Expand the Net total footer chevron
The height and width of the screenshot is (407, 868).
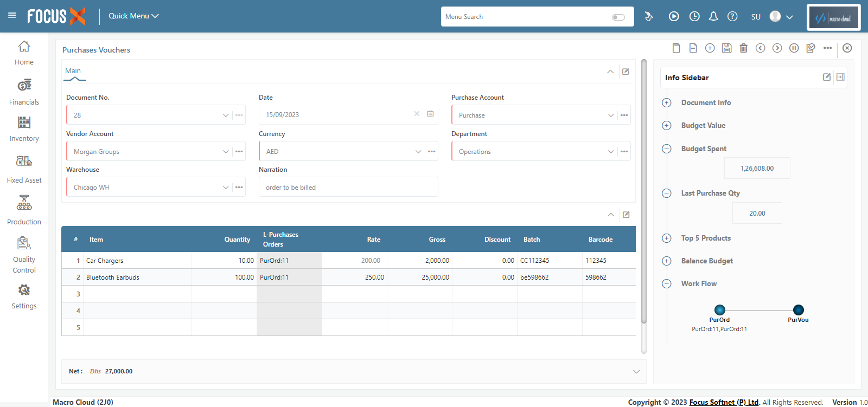[636, 372]
